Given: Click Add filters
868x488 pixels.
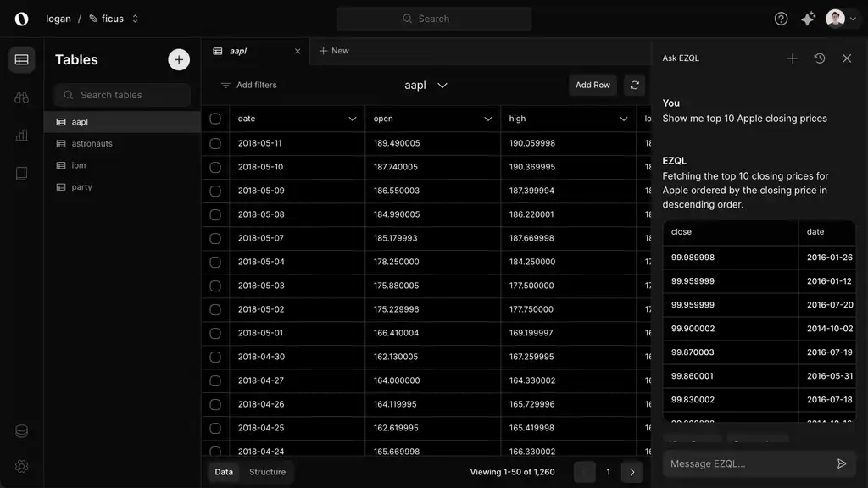Looking at the screenshot, I should (248, 85).
